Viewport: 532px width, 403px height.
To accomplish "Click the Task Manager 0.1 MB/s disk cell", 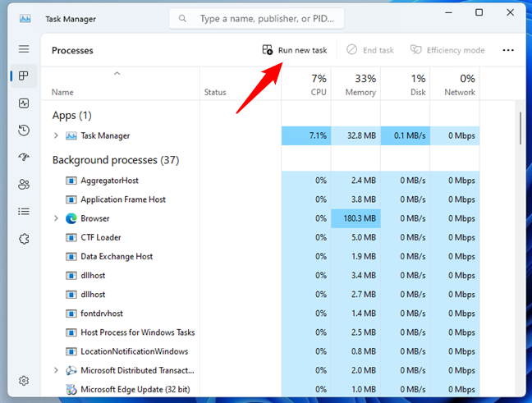I will [405, 135].
